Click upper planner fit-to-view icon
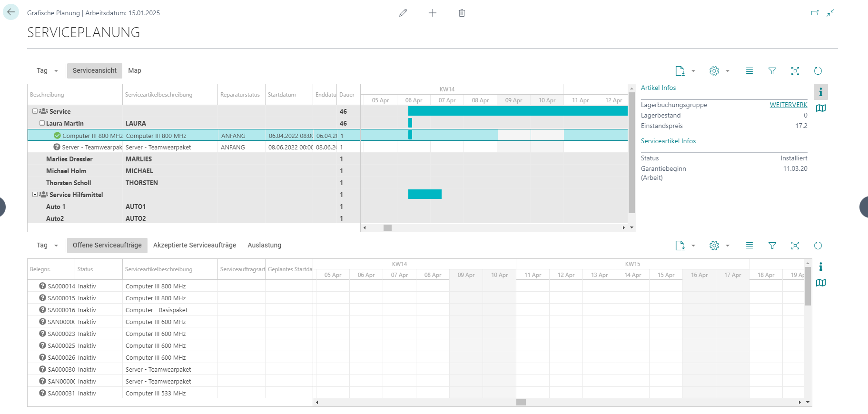This screenshot has width=868, height=414. coord(795,71)
